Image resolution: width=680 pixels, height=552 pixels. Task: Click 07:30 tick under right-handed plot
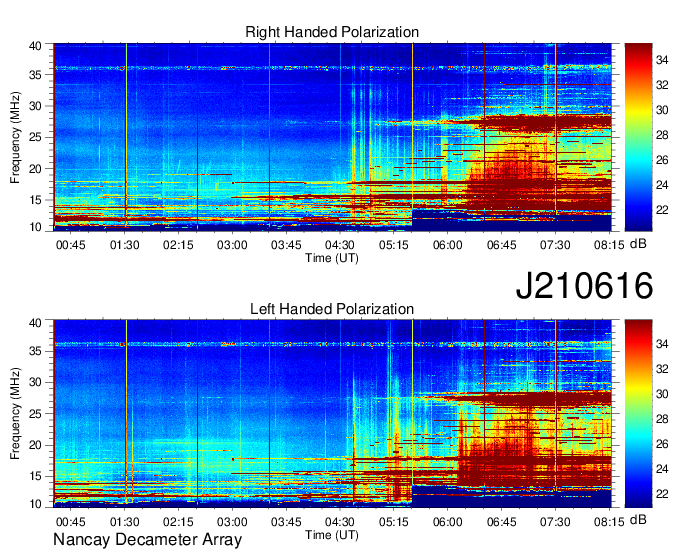pos(555,245)
